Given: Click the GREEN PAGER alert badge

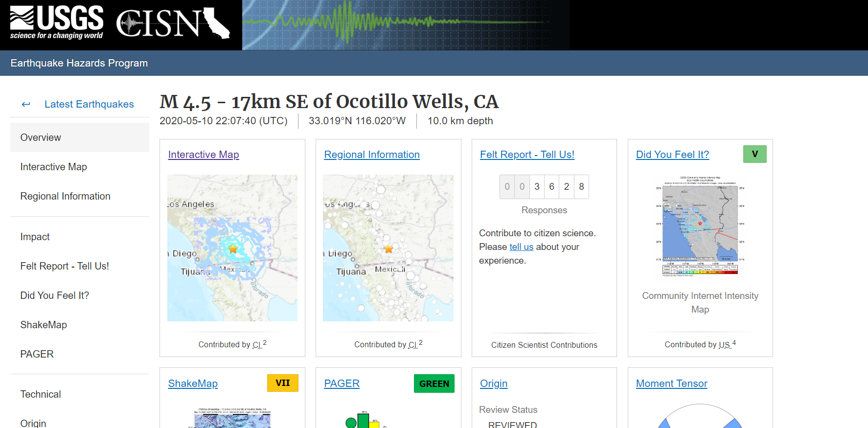Looking at the screenshot, I should (x=434, y=383).
